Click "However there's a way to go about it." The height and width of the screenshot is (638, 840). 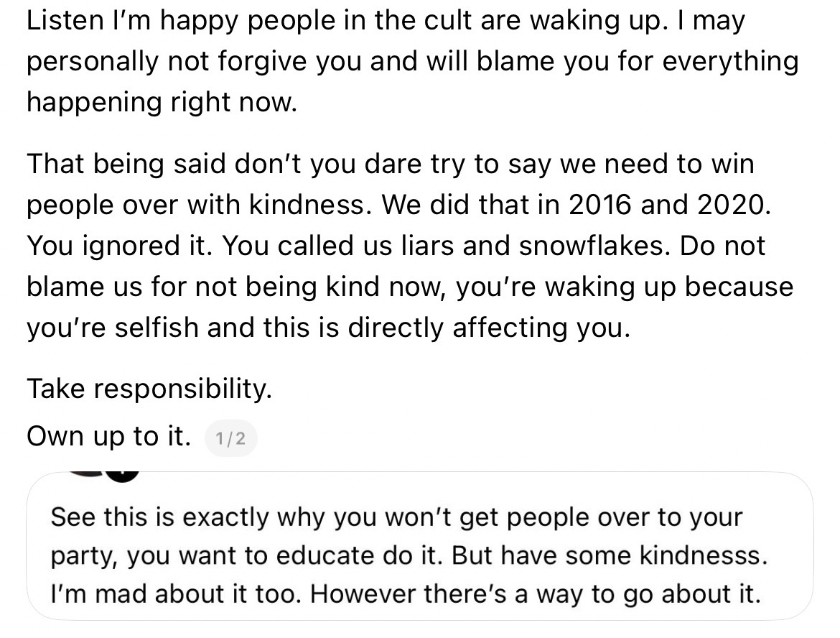point(536,594)
